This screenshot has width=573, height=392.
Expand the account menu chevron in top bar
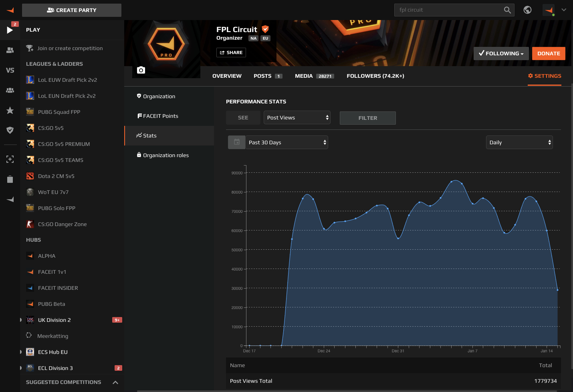pos(564,10)
